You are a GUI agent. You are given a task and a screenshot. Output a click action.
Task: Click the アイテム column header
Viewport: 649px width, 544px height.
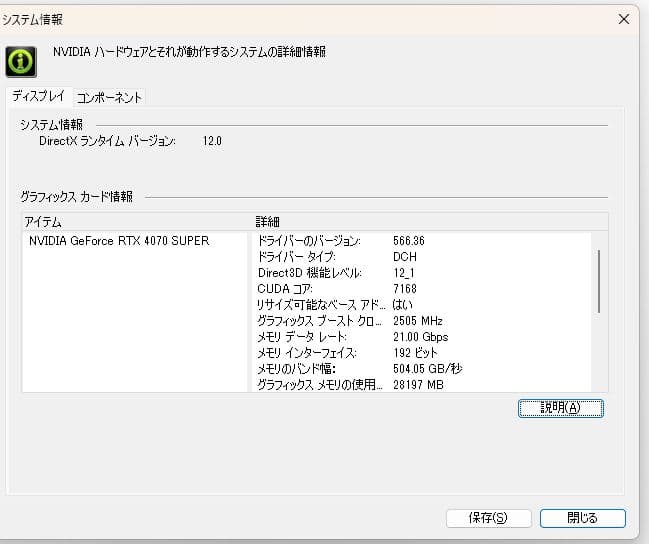point(137,222)
